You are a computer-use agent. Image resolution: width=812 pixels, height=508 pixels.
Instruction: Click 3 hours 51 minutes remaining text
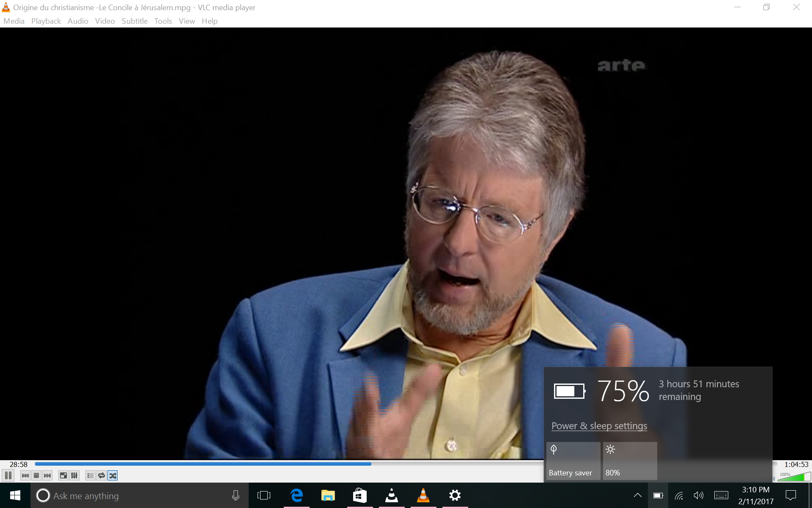(x=699, y=390)
